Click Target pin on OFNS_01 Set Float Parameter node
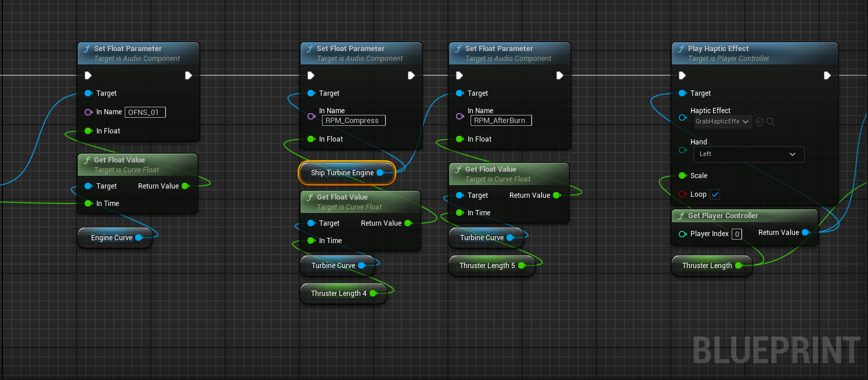The image size is (868, 380). [88, 93]
